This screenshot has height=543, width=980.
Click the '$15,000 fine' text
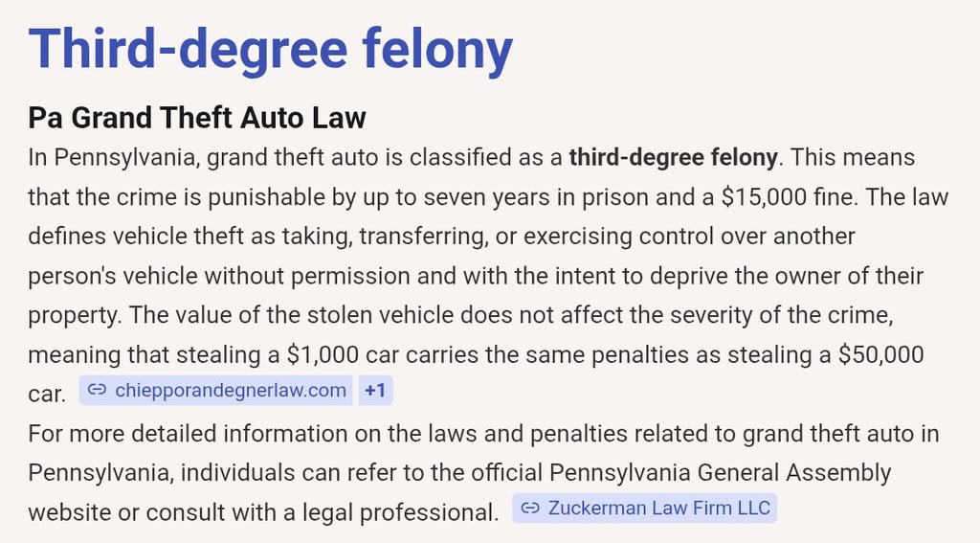pyautogui.click(x=781, y=197)
